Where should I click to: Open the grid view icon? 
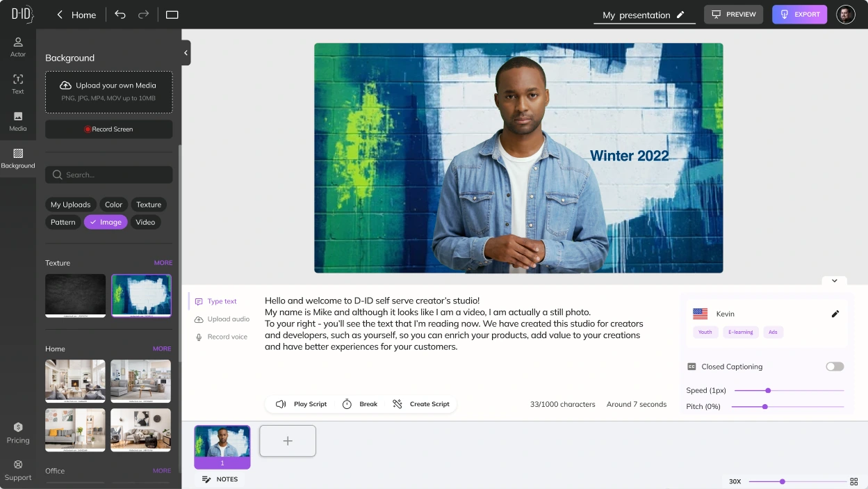[x=854, y=481]
